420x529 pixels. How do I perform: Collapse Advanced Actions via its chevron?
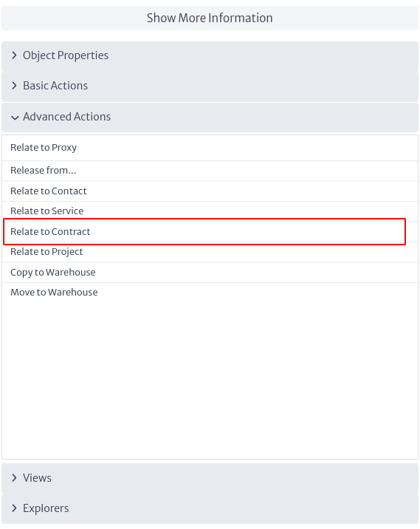point(15,117)
